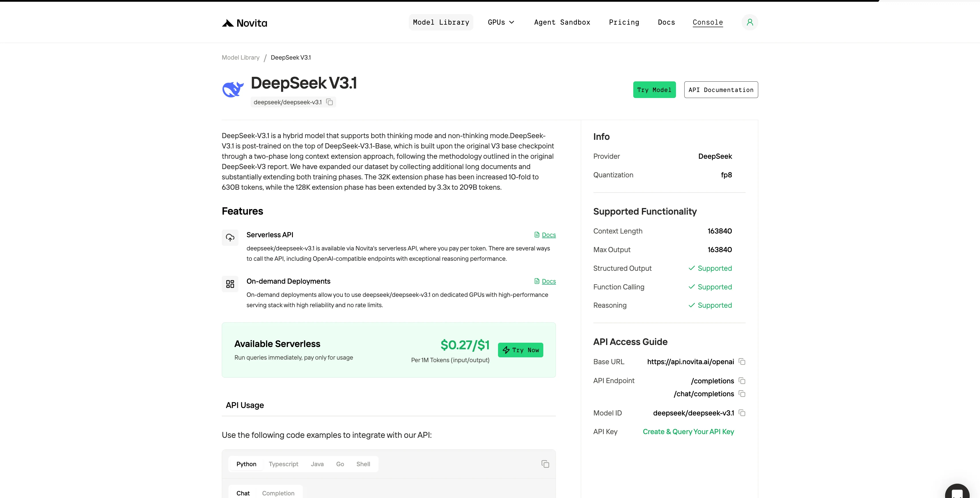
Task: Click the DeepSeek provider value
Action: click(715, 156)
